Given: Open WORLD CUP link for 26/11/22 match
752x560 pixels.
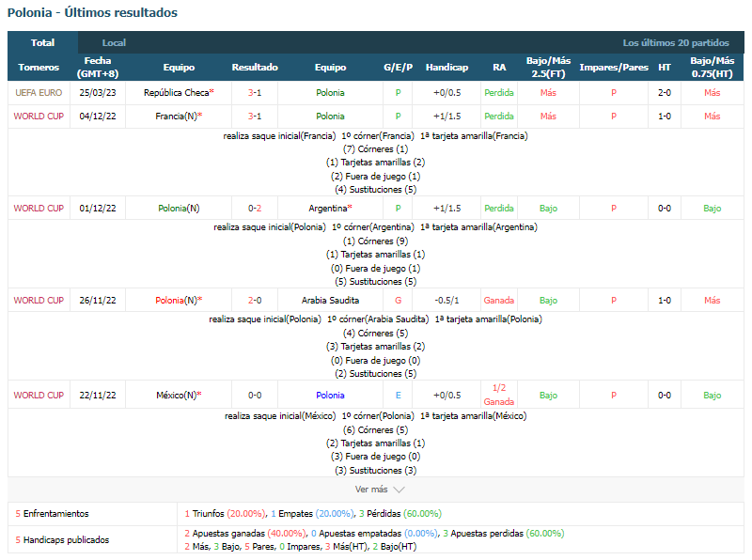Looking at the screenshot, I should [x=39, y=300].
